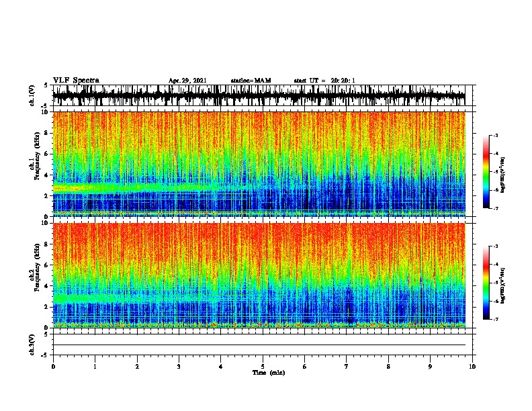Click time tick label "6" on x-axis
The height and width of the screenshot is (411, 532).
click(x=304, y=367)
